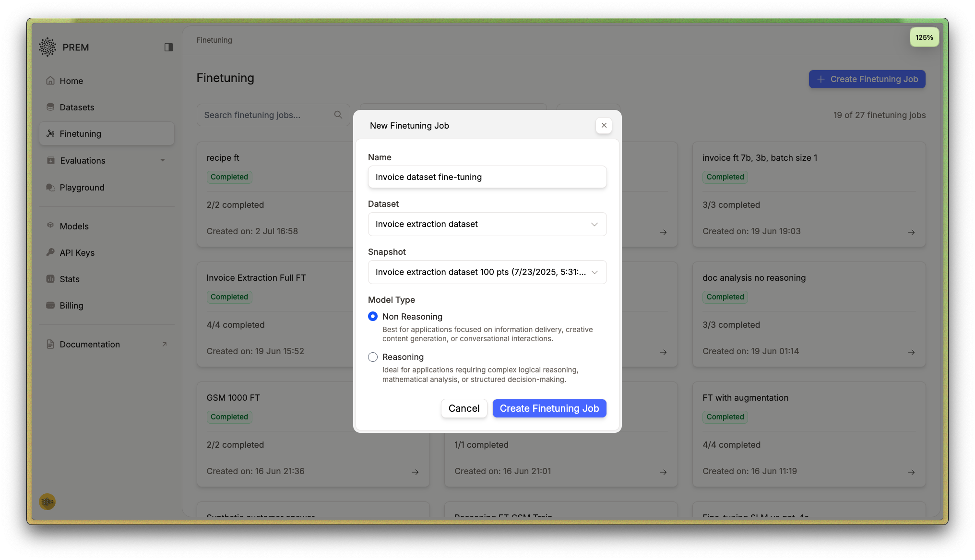
Task: Cancel the new finetuning job dialog
Action: pos(464,408)
